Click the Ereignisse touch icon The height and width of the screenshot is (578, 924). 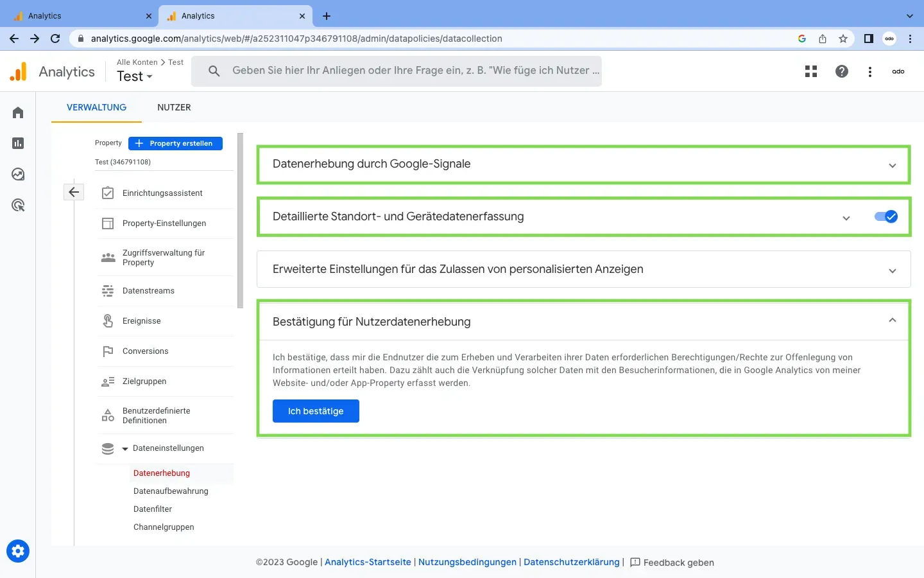[108, 320]
